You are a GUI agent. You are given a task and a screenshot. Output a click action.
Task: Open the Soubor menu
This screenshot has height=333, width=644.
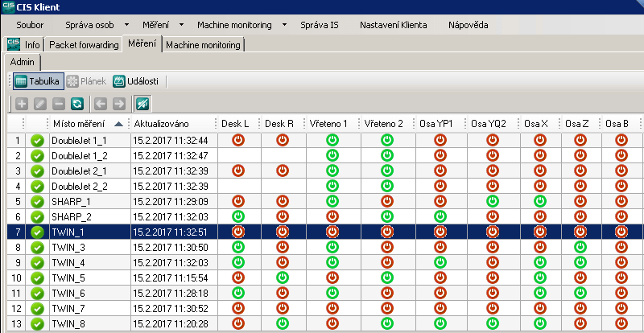[29, 26]
